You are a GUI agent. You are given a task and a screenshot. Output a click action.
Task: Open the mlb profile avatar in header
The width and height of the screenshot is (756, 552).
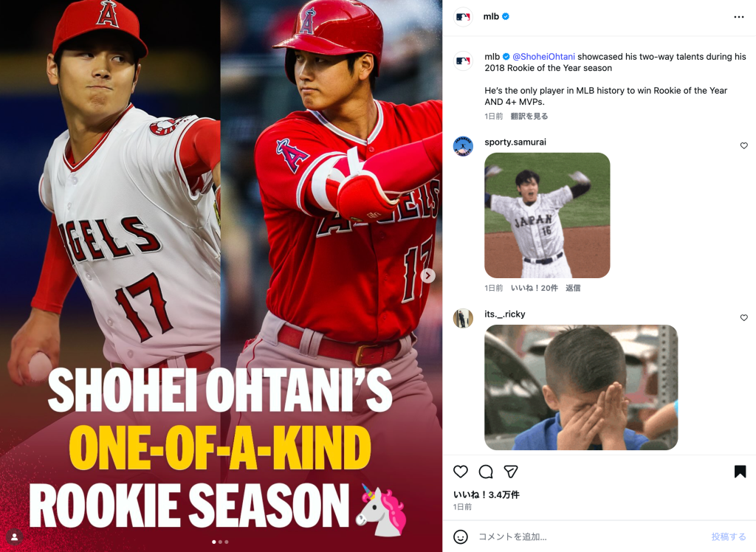pos(463,17)
